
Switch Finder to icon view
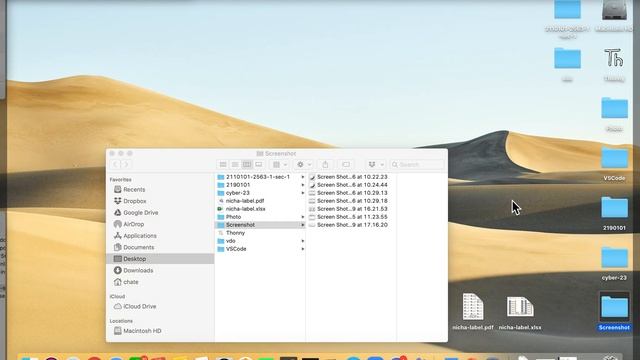pos(223,164)
